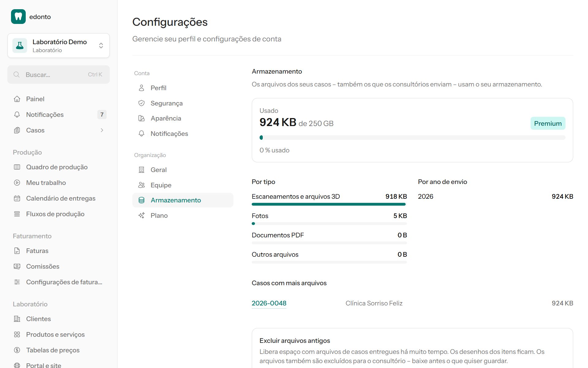Expand the Casos submenu chevron

102,130
